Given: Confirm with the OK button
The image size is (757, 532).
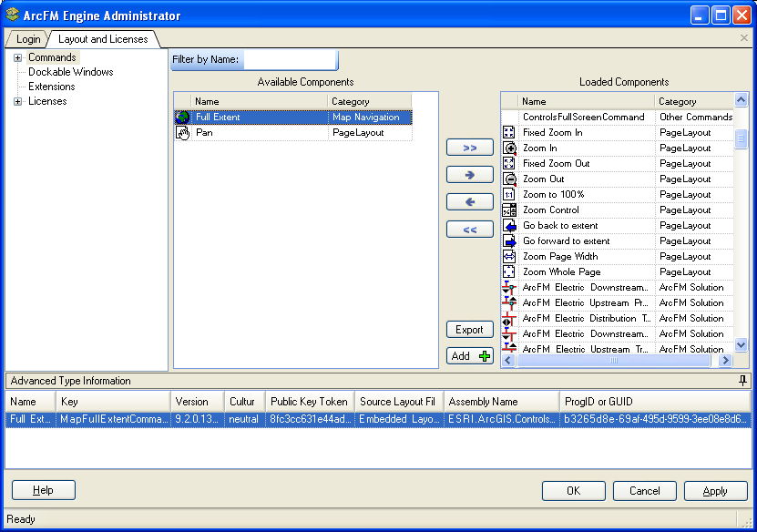Looking at the screenshot, I should (574, 491).
